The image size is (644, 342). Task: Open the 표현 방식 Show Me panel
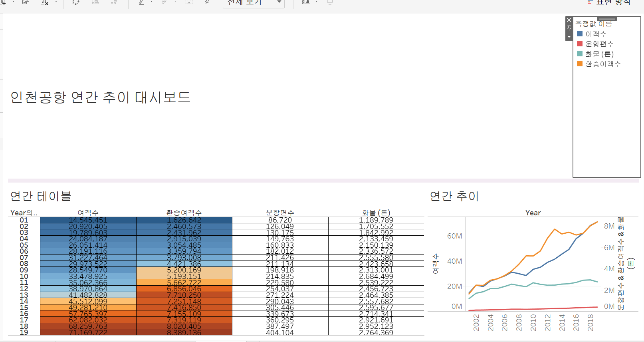(x=609, y=2)
